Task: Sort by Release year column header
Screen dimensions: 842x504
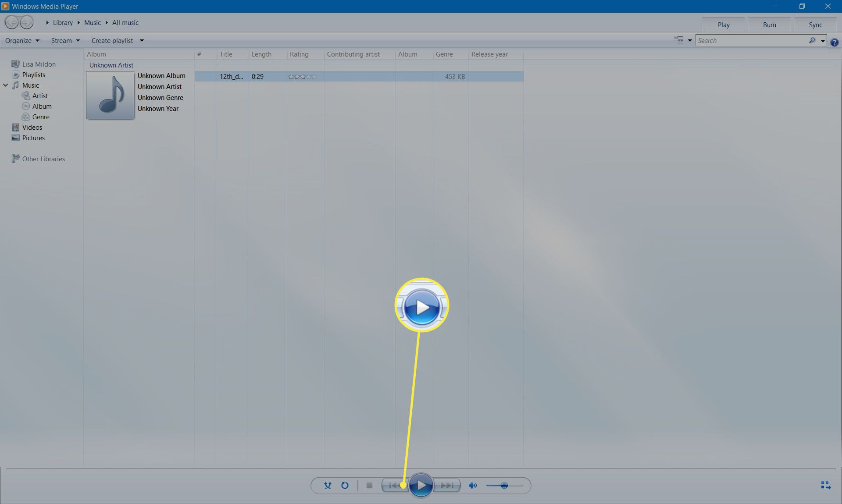Action: 496,54
